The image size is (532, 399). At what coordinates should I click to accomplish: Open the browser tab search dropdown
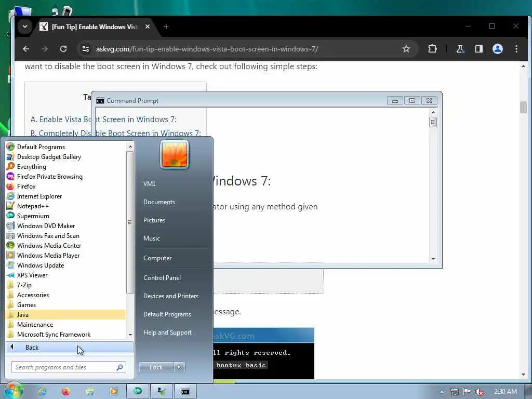[x=25, y=26]
